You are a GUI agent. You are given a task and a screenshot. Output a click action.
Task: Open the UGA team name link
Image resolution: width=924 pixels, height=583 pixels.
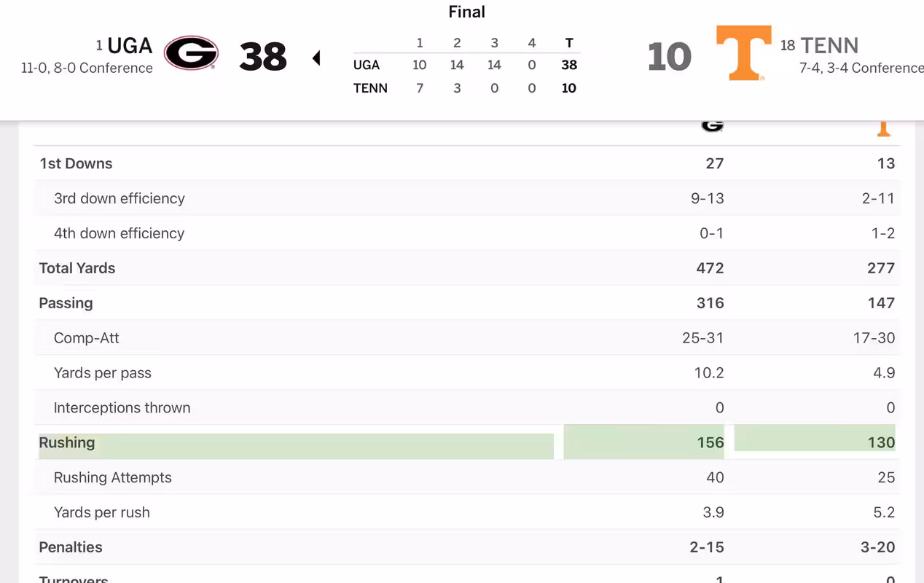[x=130, y=46]
